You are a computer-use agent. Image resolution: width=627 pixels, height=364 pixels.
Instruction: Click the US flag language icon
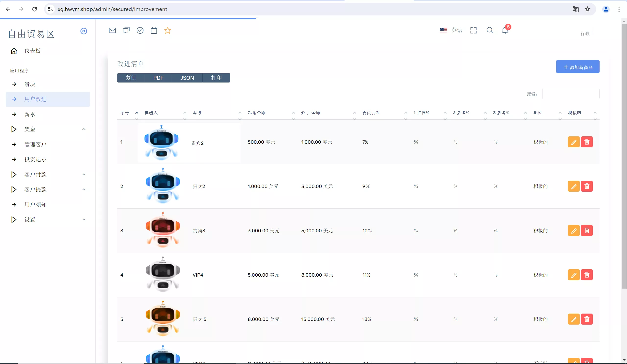click(x=443, y=30)
